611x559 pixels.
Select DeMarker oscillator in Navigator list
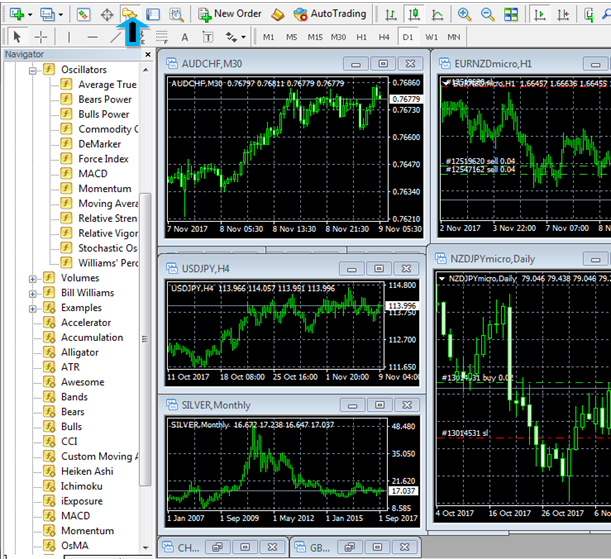tap(102, 144)
